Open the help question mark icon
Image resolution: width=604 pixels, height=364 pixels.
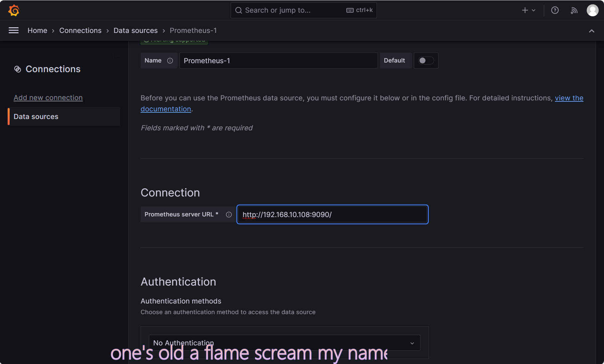[555, 10]
